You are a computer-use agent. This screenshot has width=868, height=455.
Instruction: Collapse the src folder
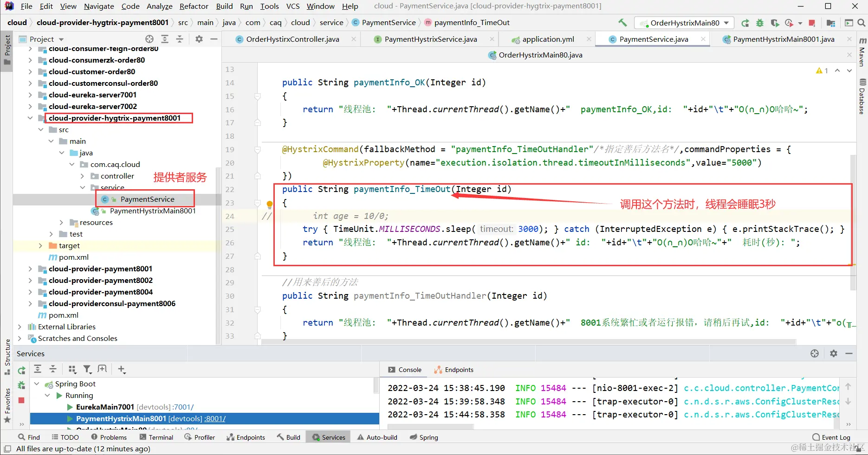pos(41,129)
